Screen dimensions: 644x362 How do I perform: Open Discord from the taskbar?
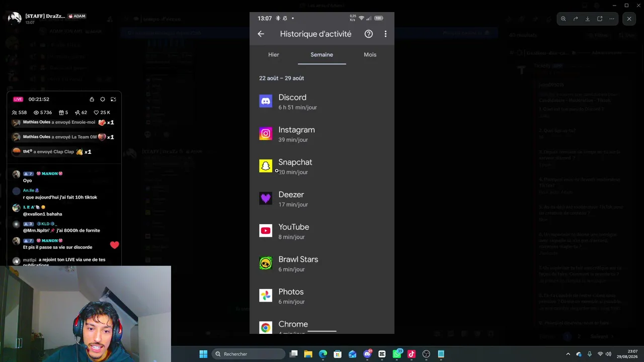[x=367, y=354]
